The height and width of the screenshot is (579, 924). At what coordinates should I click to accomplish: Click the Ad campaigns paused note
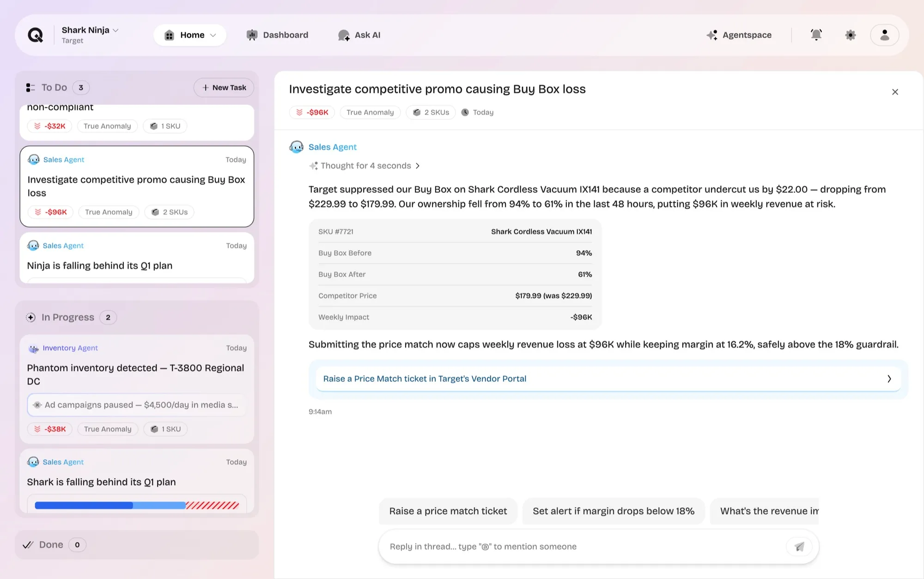[x=137, y=405]
